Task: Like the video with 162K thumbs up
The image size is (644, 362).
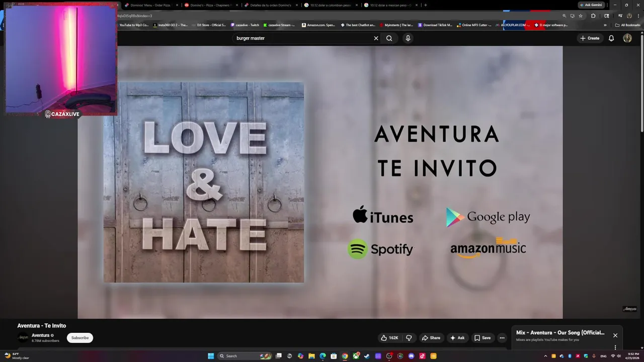Action: [x=389, y=338]
